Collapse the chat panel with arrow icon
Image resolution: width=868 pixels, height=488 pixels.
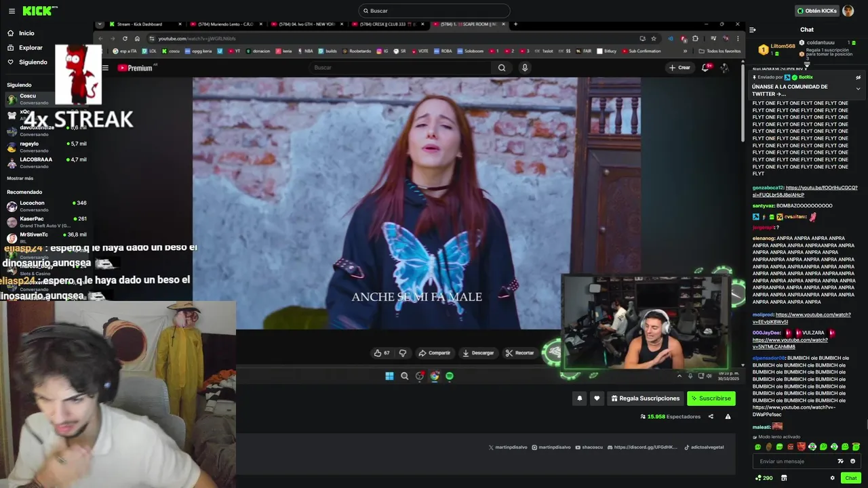753,30
